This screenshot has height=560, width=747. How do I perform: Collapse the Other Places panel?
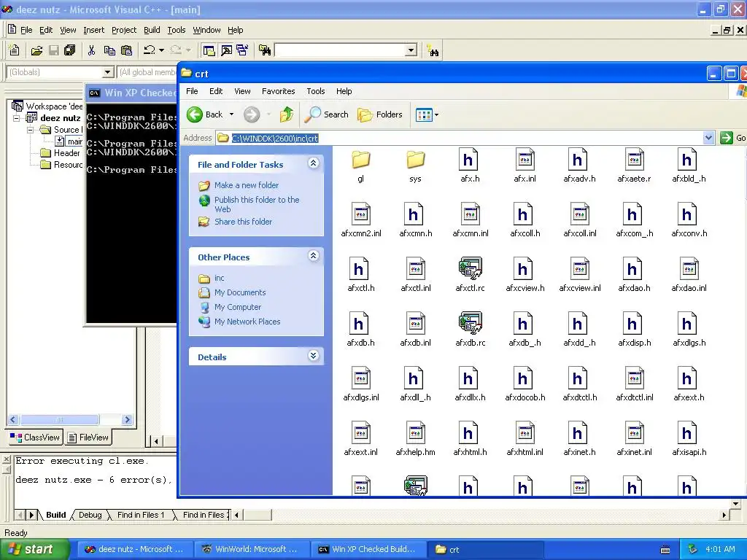click(x=313, y=256)
